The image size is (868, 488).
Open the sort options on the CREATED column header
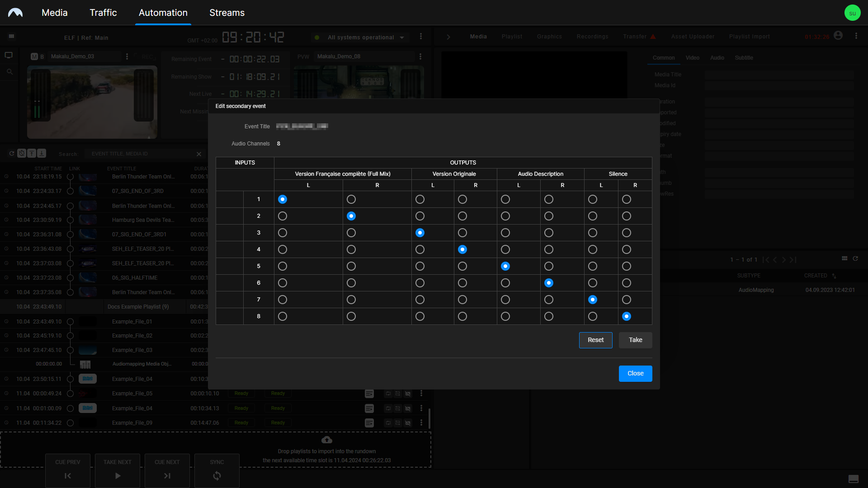833,276
